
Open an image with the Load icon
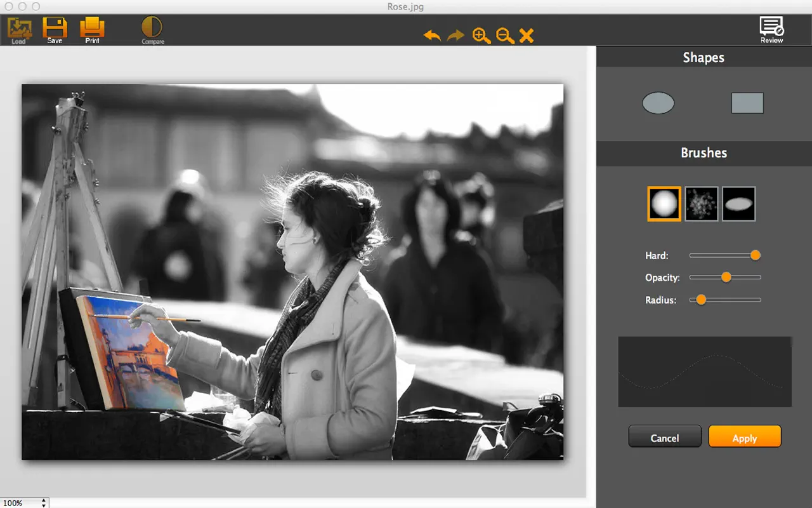[18, 29]
